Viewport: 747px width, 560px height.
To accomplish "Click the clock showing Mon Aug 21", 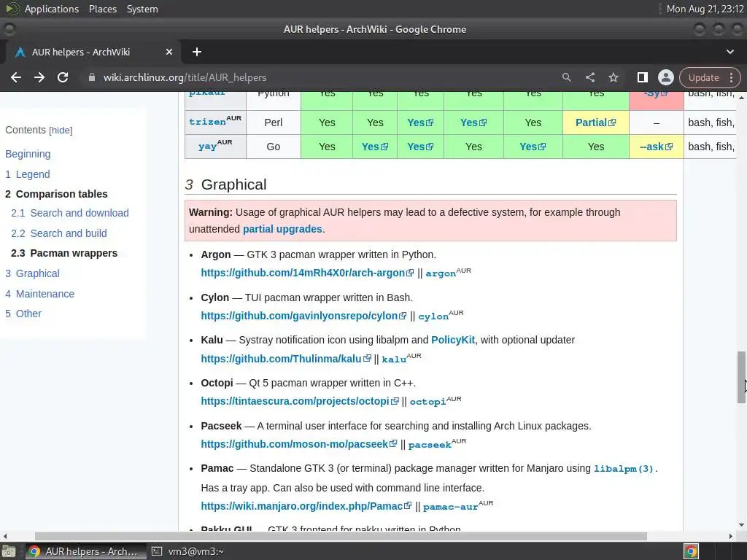I will click(705, 9).
